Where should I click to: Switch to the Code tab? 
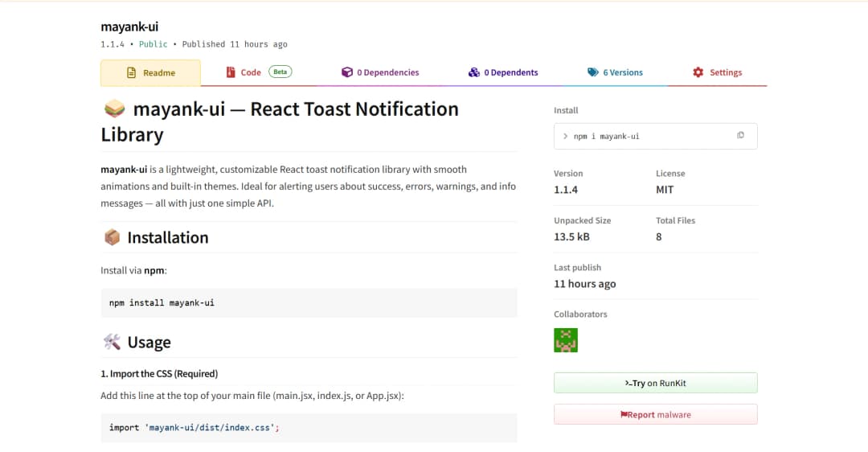pyautogui.click(x=259, y=72)
